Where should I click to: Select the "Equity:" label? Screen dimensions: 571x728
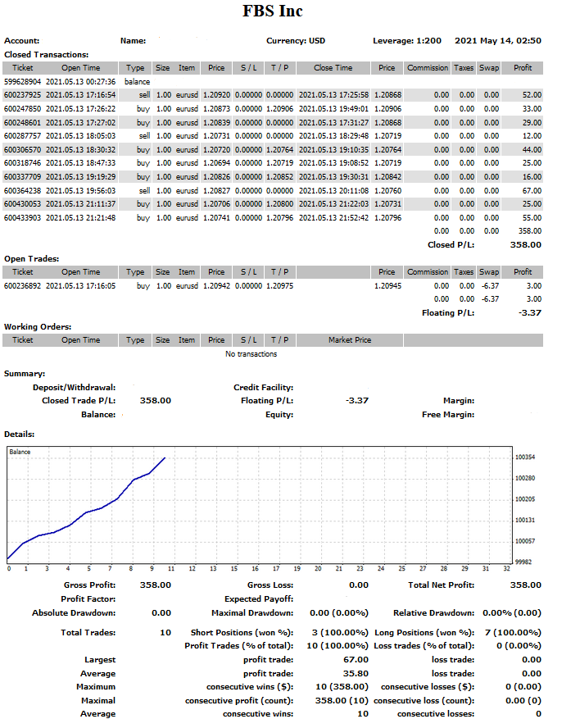279,415
